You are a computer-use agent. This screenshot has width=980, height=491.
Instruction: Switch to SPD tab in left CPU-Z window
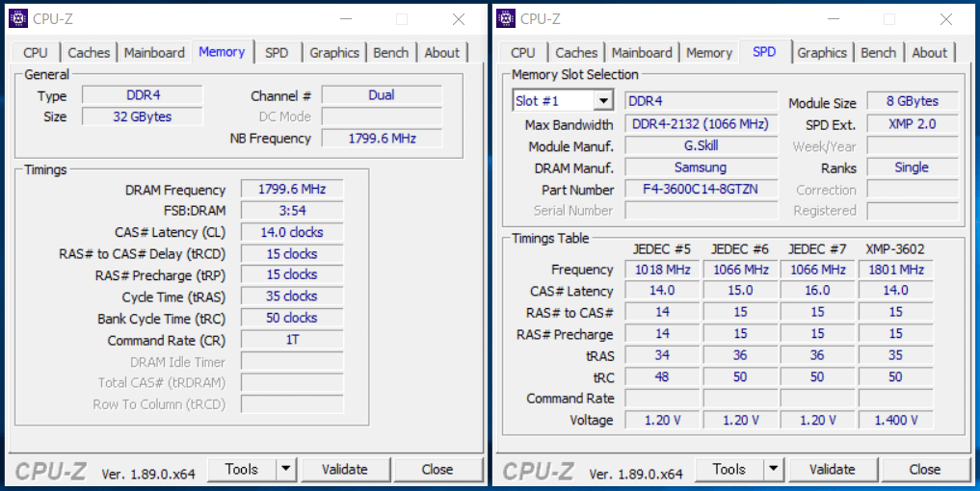point(277,53)
